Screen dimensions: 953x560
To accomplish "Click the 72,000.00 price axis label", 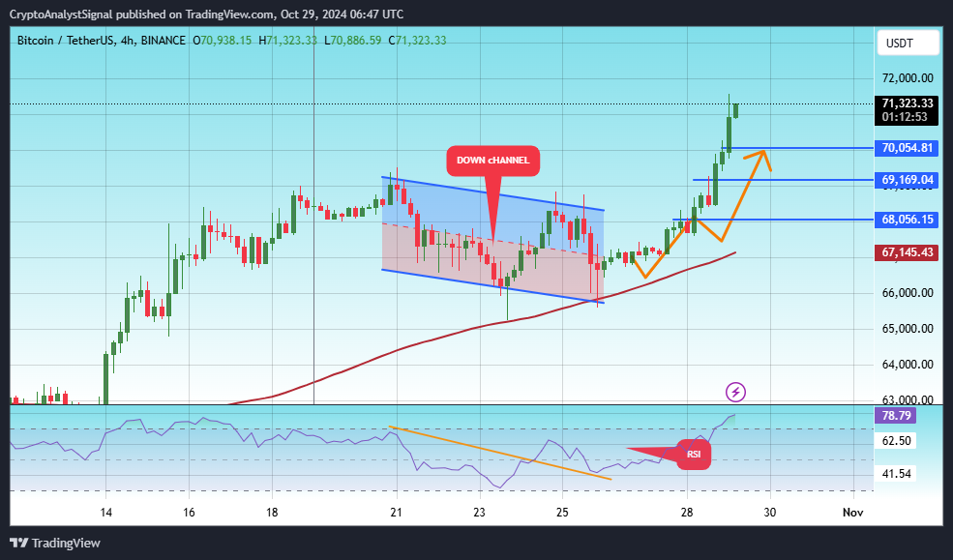I will point(908,78).
